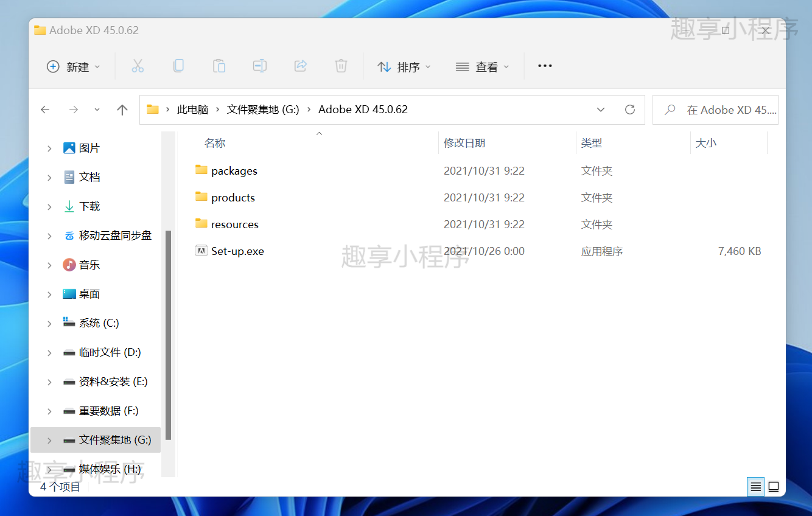The width and height of the screenshot is (812, 516).
Task: Go back with the left arrow
Action: pos(45,110)
